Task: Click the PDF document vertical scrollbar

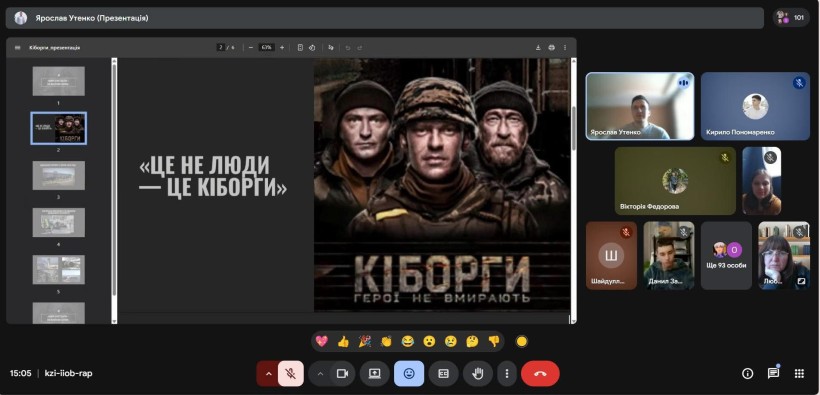Action: coord(573,128)
